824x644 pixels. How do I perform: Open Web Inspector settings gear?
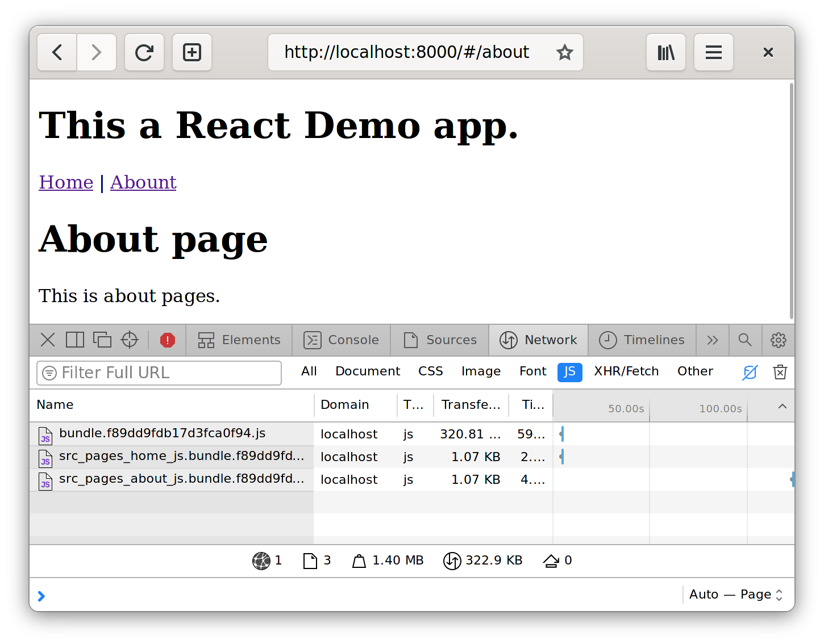(778, 340)
